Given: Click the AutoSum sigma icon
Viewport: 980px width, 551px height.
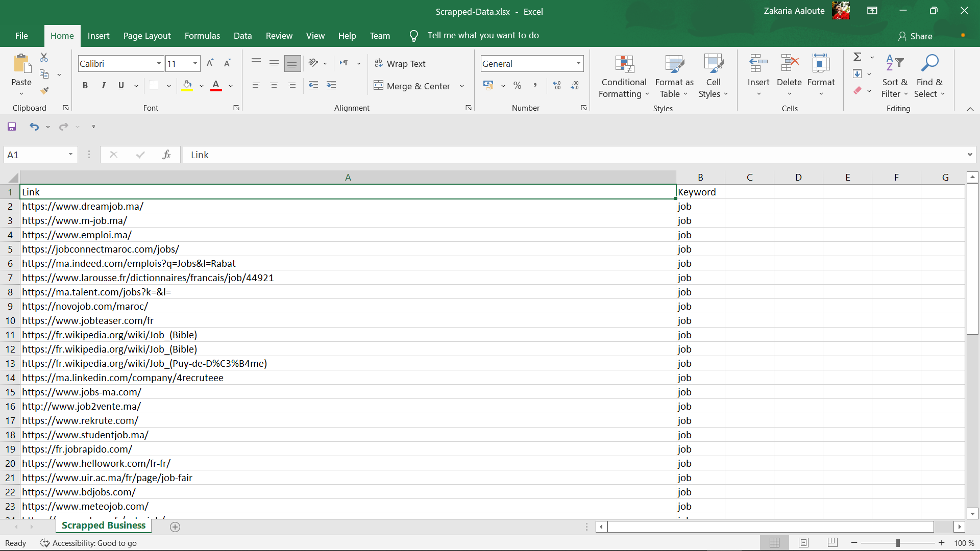Looking at the screenshot, I should (857, 57).
